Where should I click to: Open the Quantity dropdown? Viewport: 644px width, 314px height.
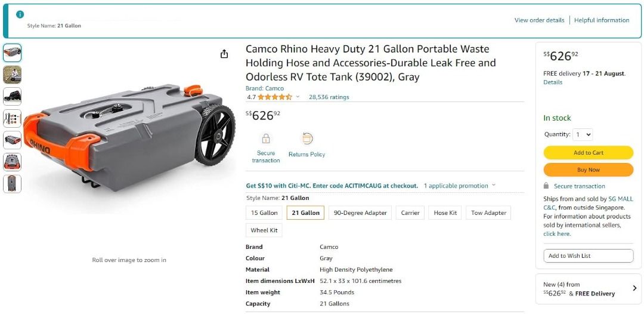583,134
